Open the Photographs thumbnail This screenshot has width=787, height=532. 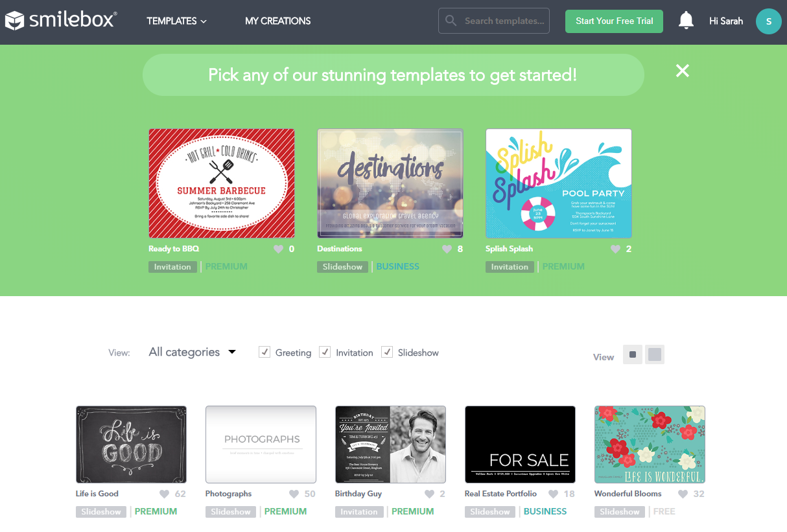click(261, 445)
